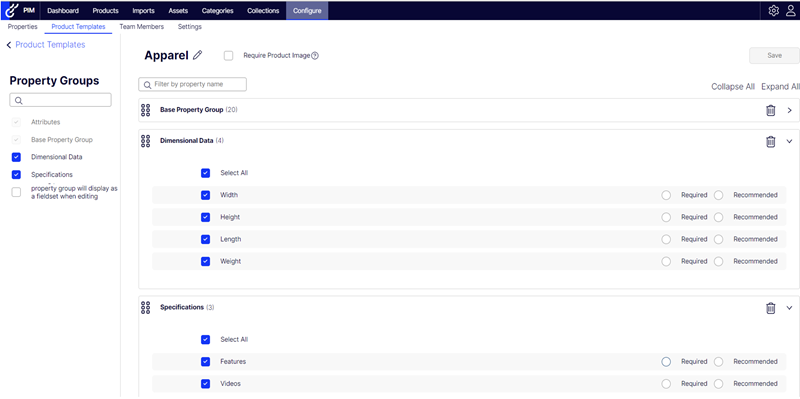Screen dimensions: 800x399
Task: Delete the Base Property Group via trash icon
Action: pos(770,110)
